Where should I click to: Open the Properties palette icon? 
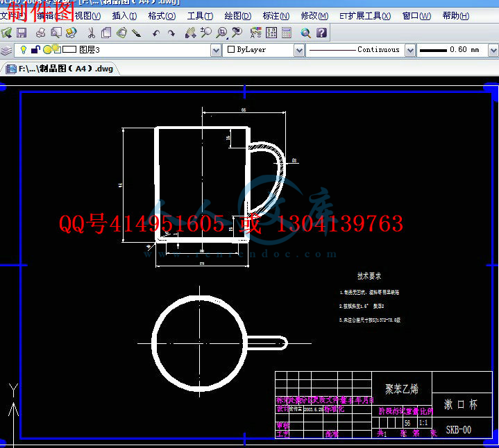tap(256, 33)
